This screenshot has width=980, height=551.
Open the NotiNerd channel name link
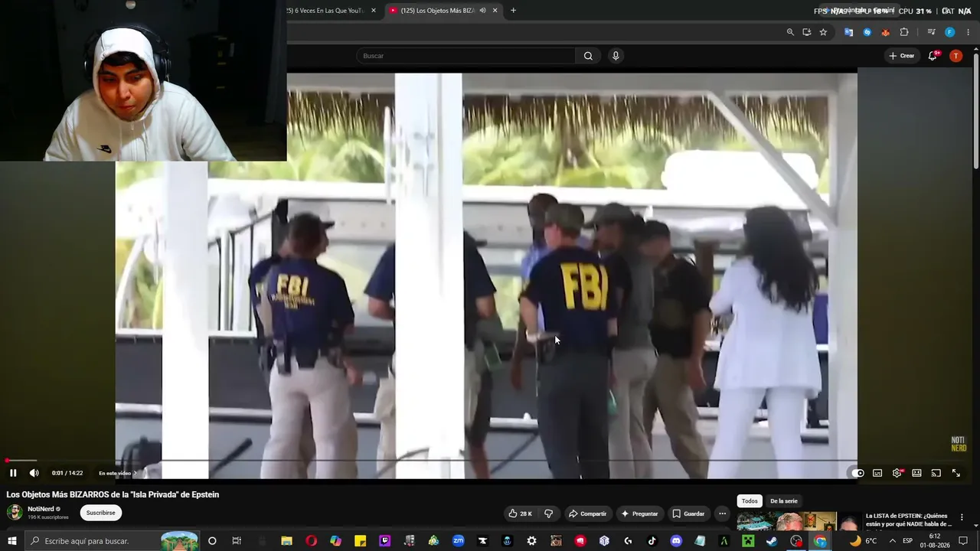pyautogui.click(x=41, y=509)
